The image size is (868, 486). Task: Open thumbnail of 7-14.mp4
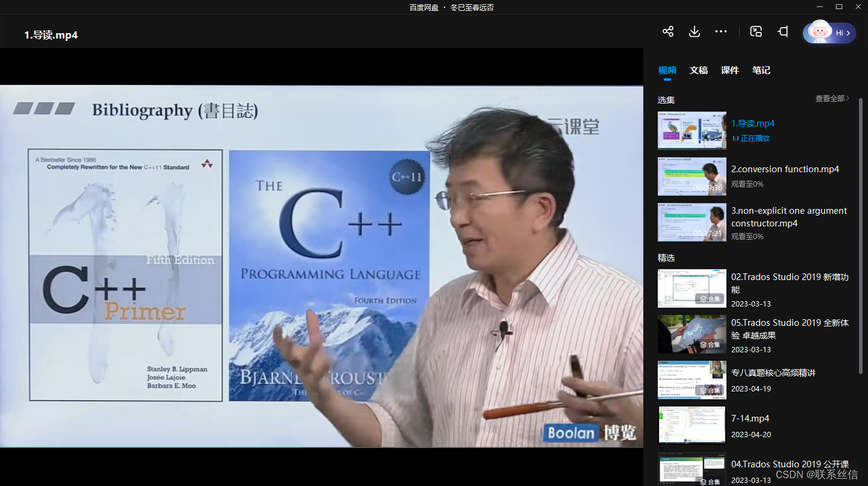point(692,426)
